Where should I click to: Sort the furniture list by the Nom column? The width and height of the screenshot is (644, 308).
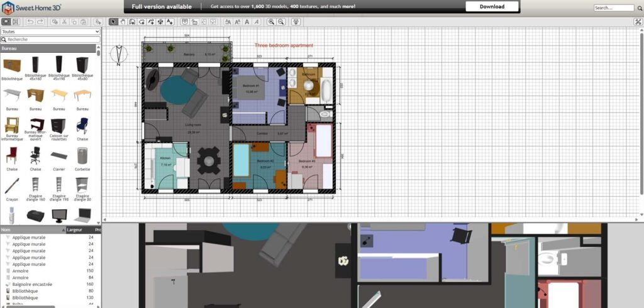tap(33, 230)
